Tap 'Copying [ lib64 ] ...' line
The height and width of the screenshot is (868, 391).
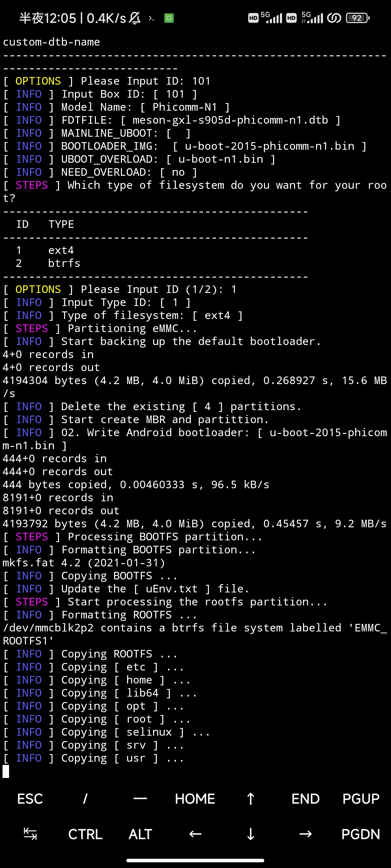pos(100,693)
